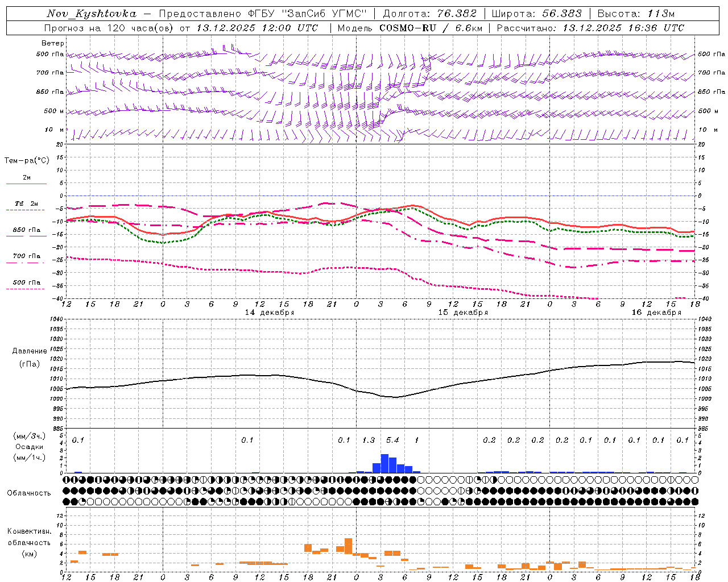Click the Ветер panel label

tap(53, 43)
